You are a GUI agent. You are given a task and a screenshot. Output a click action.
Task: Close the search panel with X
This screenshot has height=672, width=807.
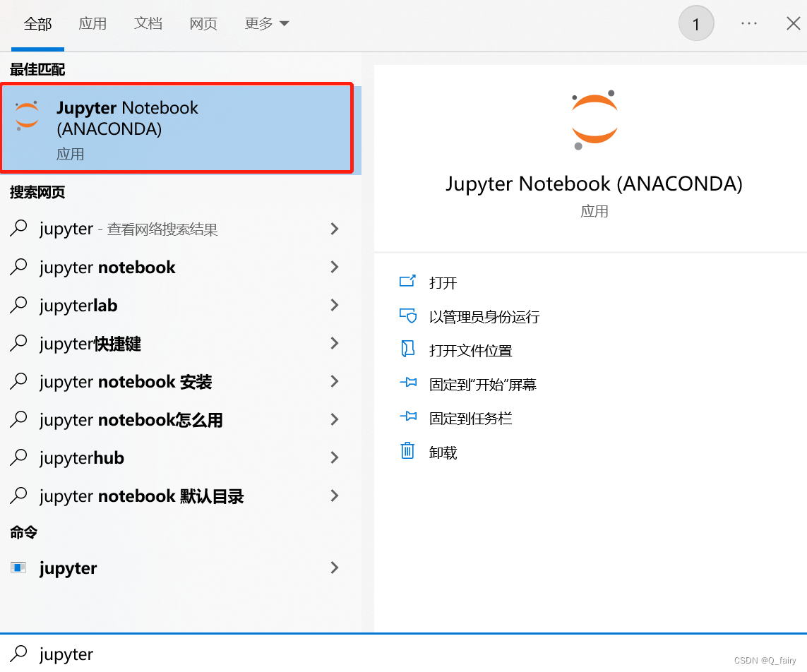pyautogui.click(x=793, y=23)
